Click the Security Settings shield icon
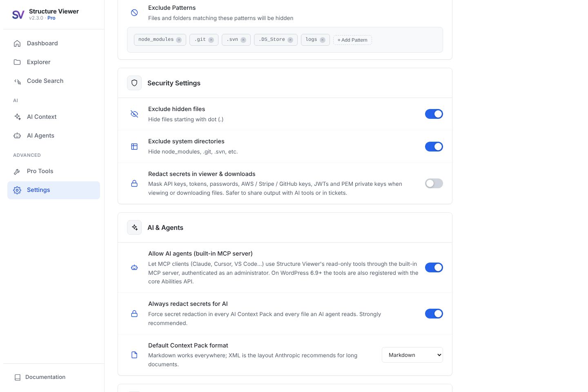 134,83
